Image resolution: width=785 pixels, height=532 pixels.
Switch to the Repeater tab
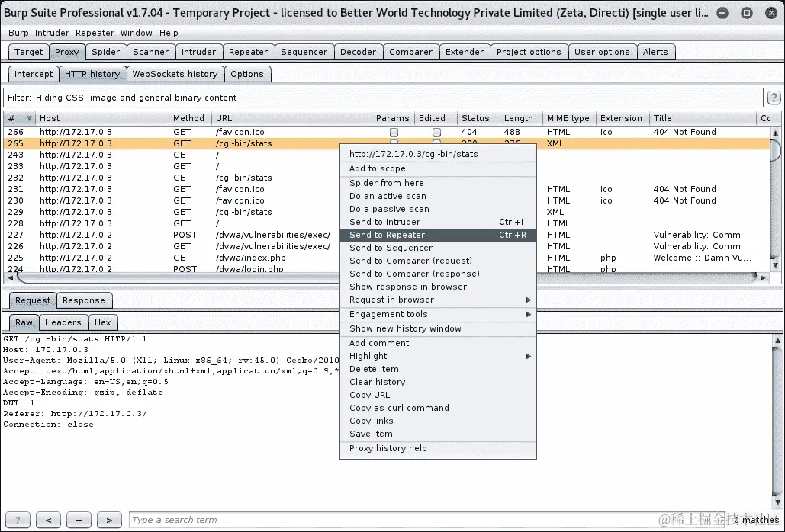point(249,52)
